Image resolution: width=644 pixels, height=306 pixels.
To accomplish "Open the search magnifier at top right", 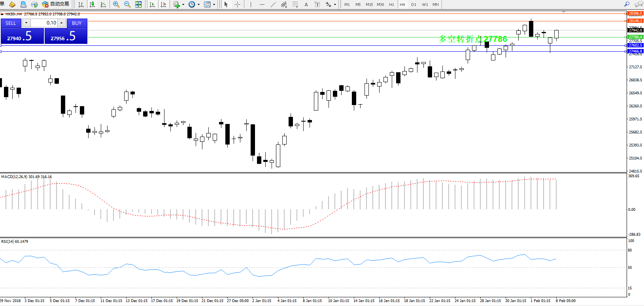I will tap(627, 4).
